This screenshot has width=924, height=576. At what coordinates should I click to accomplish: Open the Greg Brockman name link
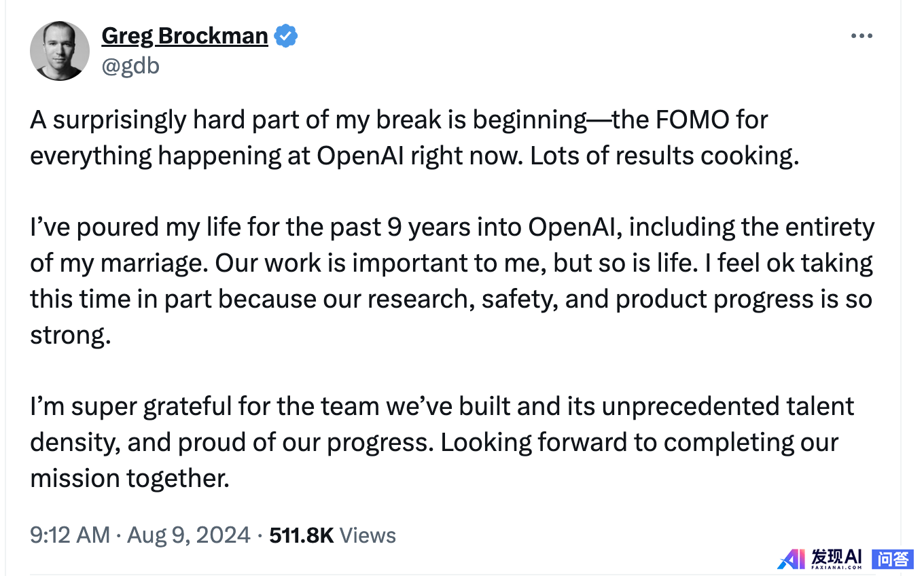click(185, 36)
